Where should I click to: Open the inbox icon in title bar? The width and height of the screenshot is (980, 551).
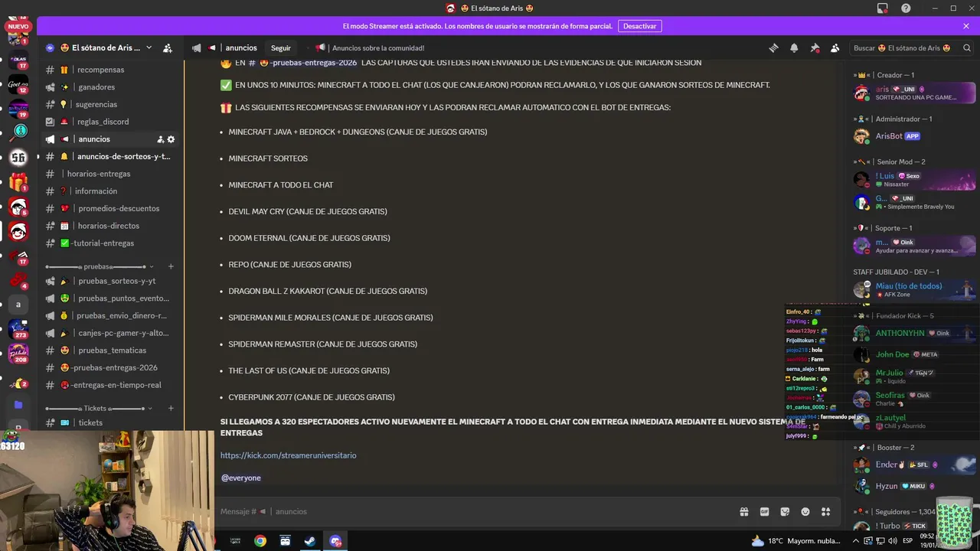click(883, 8)
